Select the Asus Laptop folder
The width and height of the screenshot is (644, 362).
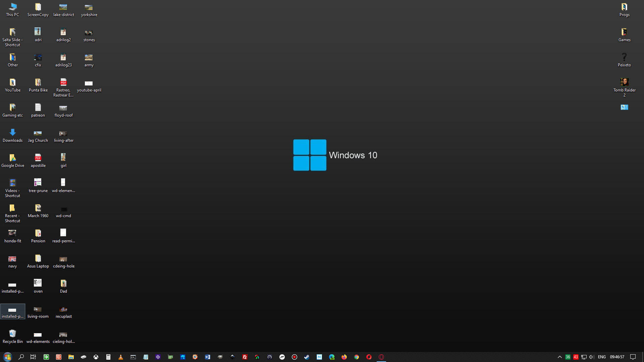click(38, 261)
